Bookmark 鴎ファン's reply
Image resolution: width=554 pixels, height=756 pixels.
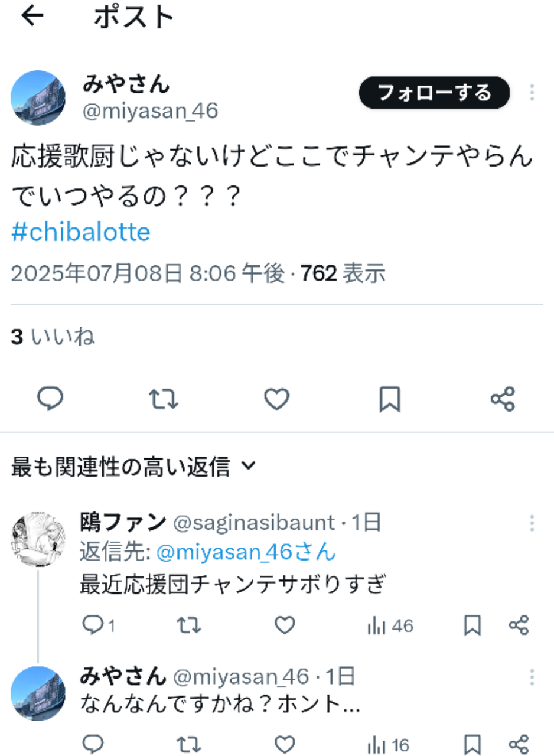(472, 625)
